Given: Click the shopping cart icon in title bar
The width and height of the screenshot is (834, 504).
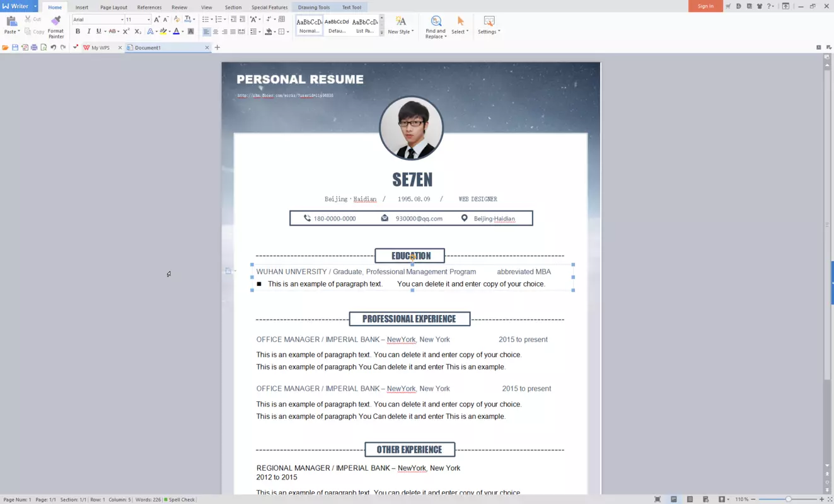Looking at the screenshot, I should [728, 6].
